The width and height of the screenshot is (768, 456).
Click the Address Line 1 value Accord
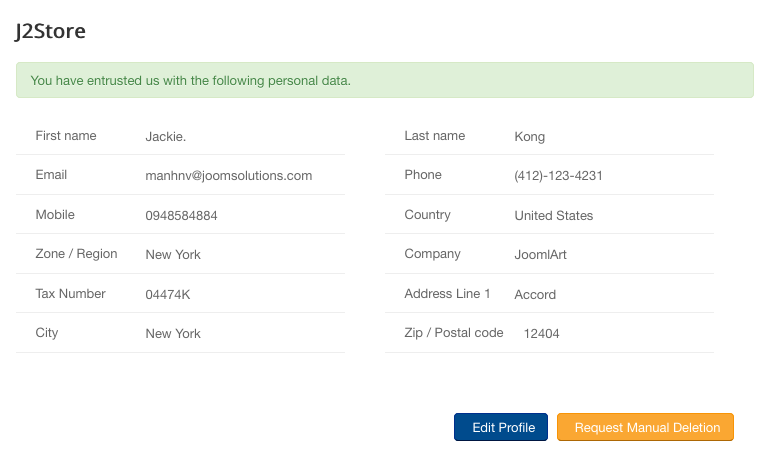pos(535,294)
